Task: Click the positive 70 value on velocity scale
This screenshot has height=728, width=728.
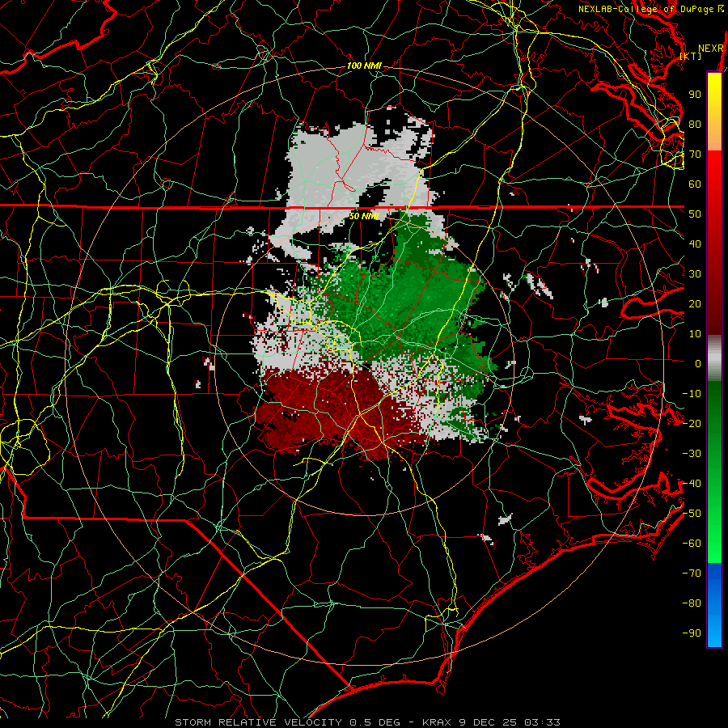Action: coord(695,154)
